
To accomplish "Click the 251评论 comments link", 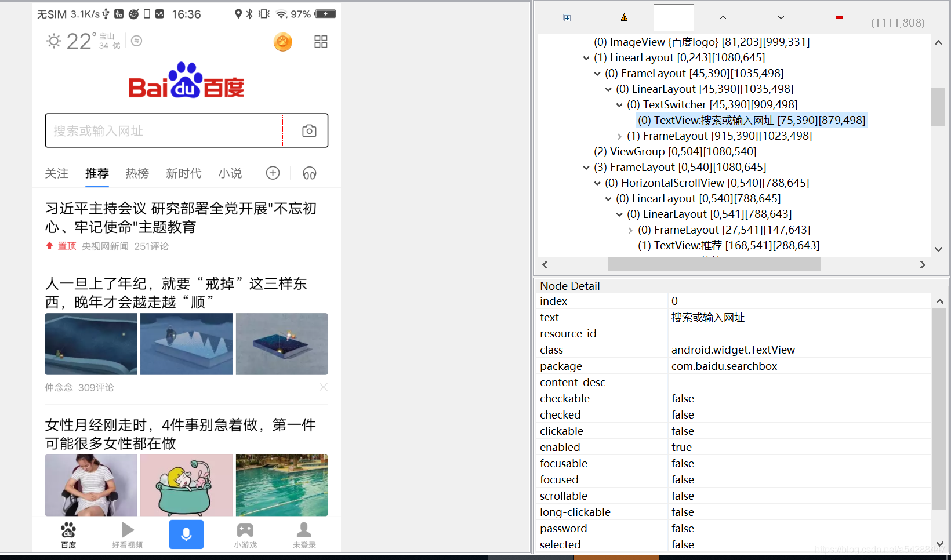I will click(x=151, y=246).
